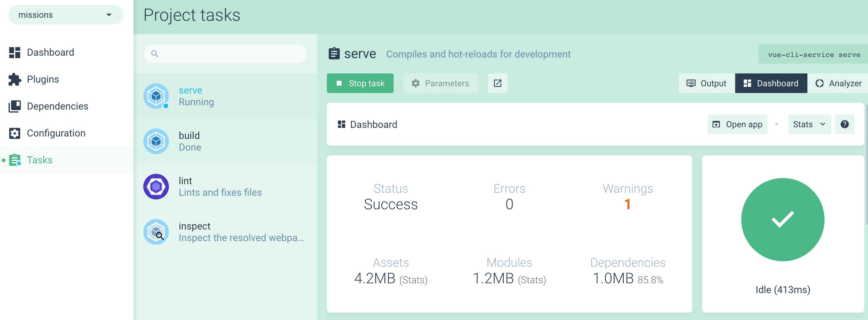Open the build task labeled Done
This screenshot has height=320, width=868.
pyautogui.click(x=225, y=141)
